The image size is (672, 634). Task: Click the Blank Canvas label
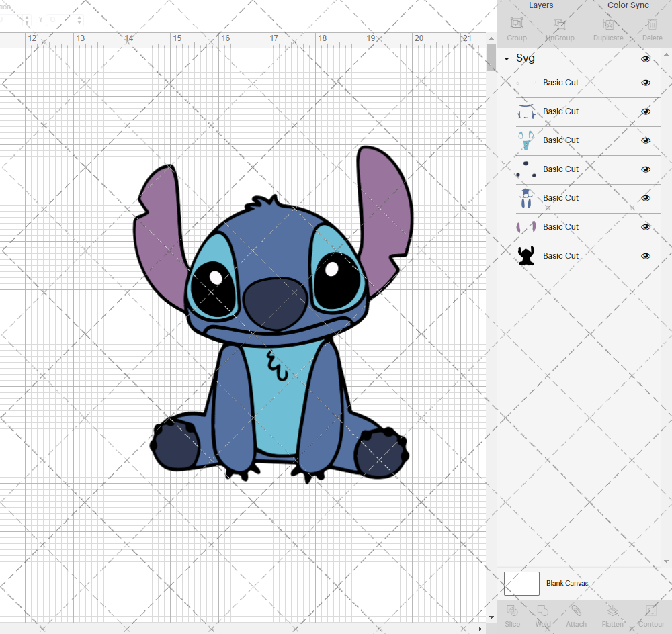click(567, 583)
